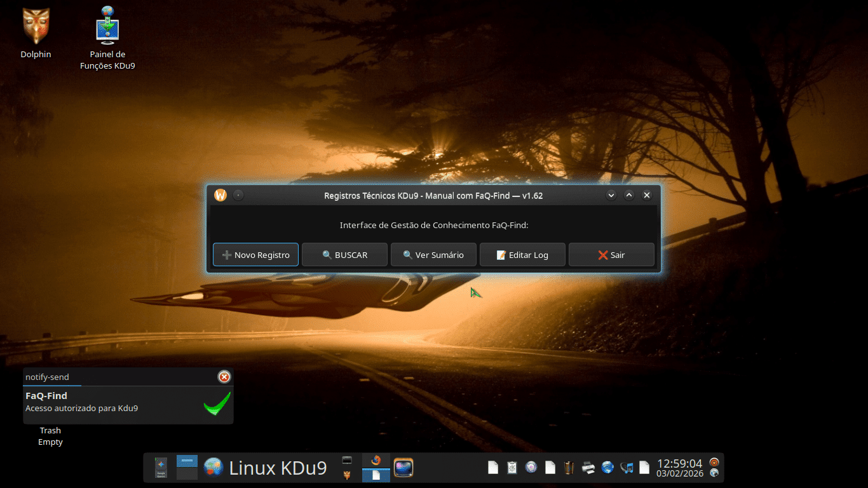
Task: Open the colorful globe application launcher
Action: (x=214, y=468)
